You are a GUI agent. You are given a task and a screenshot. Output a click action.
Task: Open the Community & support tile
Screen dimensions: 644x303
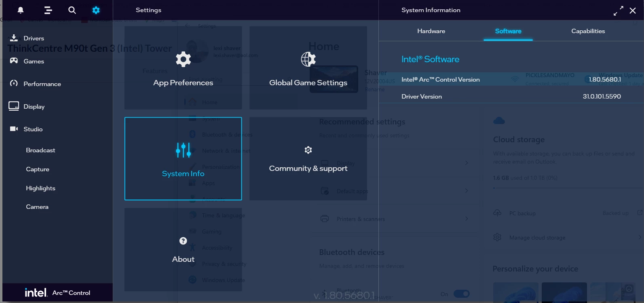308,159
